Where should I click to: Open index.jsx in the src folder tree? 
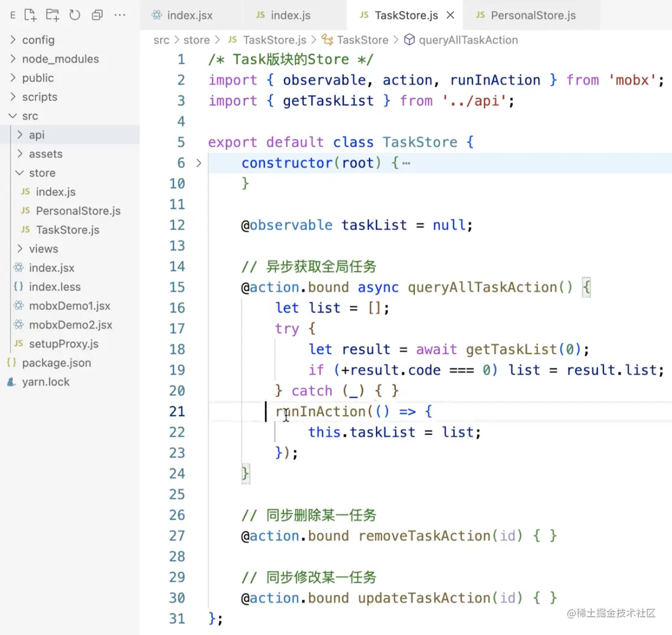point(70,268)
